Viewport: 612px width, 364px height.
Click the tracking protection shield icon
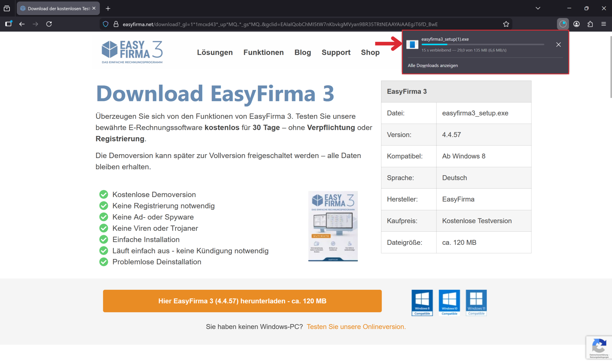coord(106,24)
